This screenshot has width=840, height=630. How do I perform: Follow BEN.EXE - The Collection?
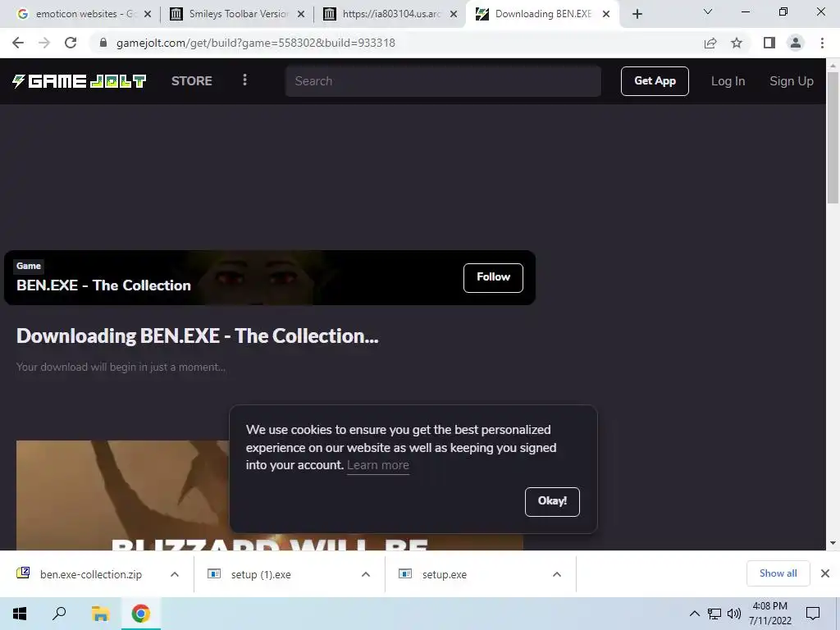pyautogui.click(x=493, y=277)
